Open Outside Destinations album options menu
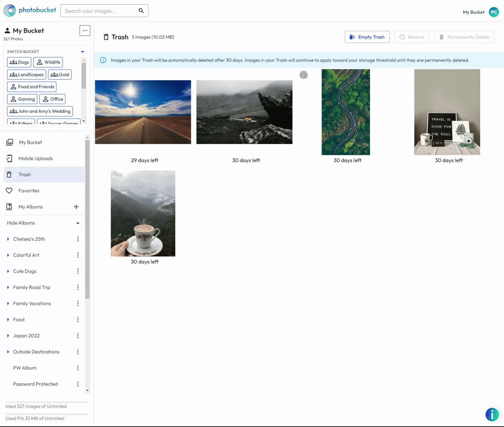The image size is (504, 427). [78, 352]
